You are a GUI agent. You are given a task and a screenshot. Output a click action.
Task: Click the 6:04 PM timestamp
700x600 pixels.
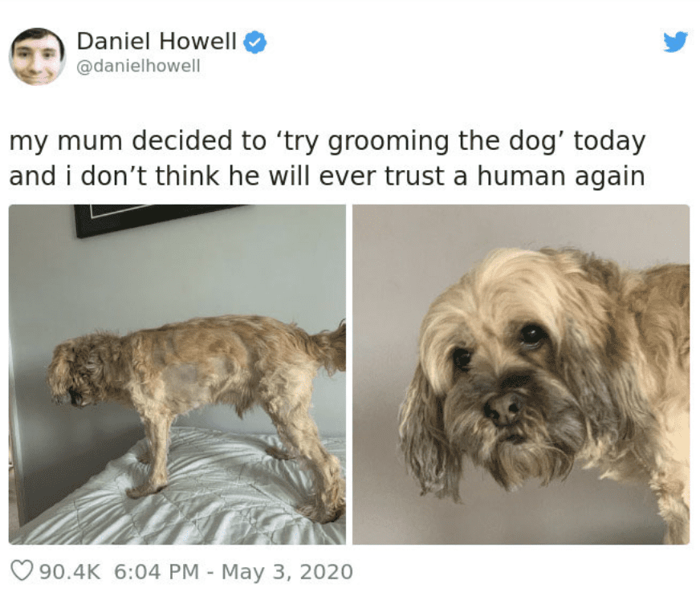click(x=157, y=571)
